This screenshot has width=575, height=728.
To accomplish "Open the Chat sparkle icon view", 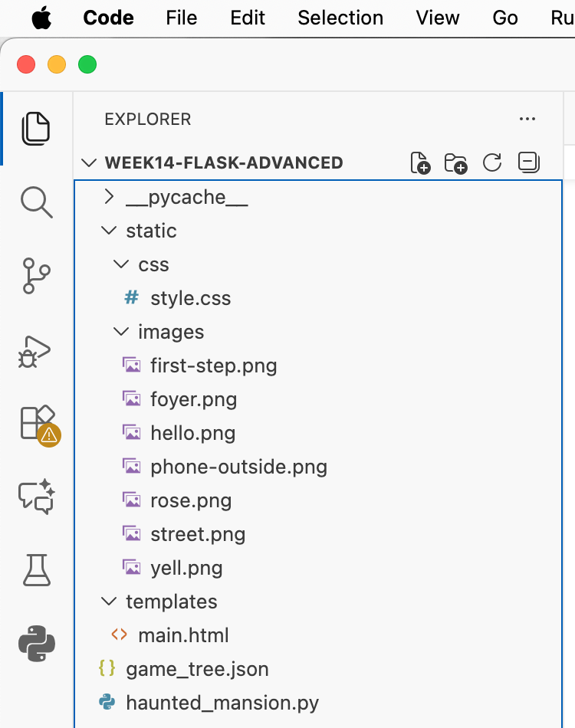I will (x=36, y=496).
